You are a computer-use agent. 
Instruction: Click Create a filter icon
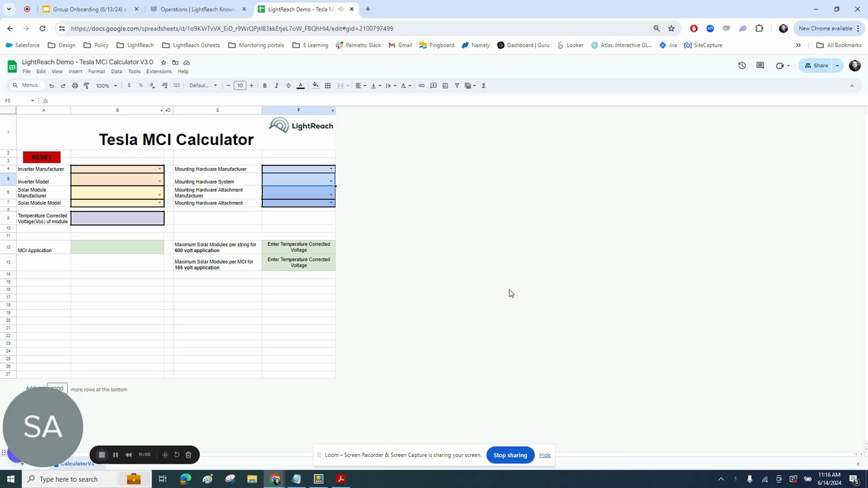point(457,85)
